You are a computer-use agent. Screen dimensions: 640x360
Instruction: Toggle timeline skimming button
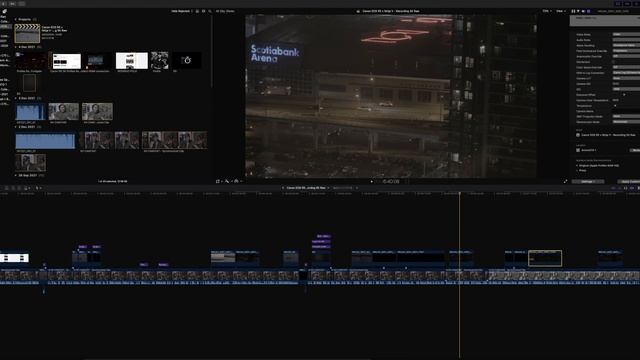point(613,188)
